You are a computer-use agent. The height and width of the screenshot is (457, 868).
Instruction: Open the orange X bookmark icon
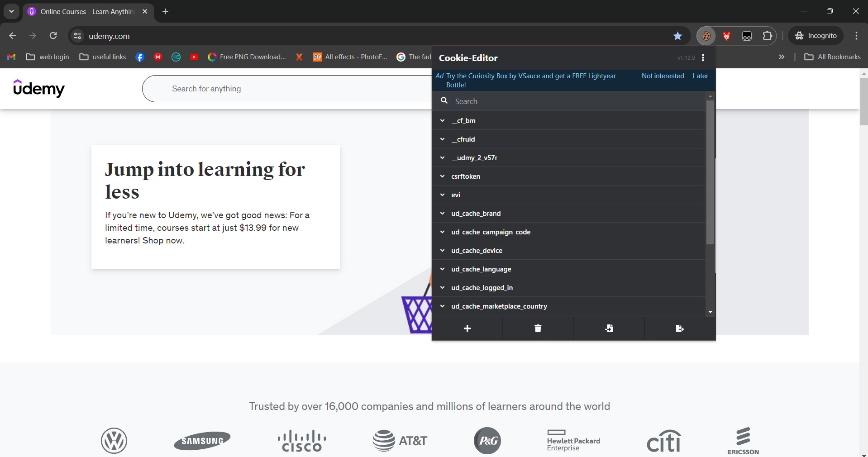click(299, 57)
